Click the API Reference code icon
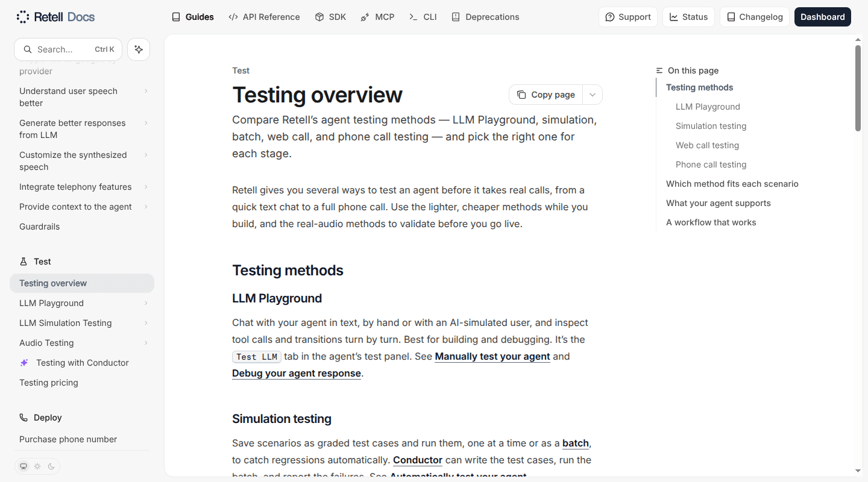 233,17
